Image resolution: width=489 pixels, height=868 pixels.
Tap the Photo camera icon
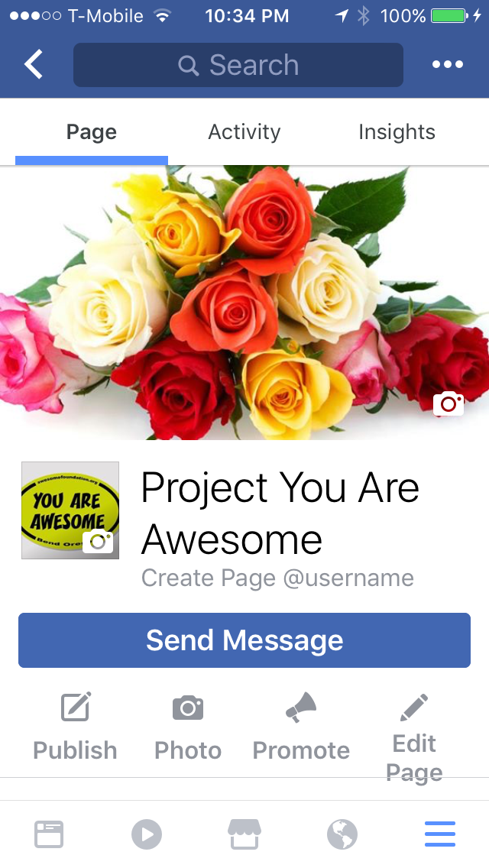point(188,707)
